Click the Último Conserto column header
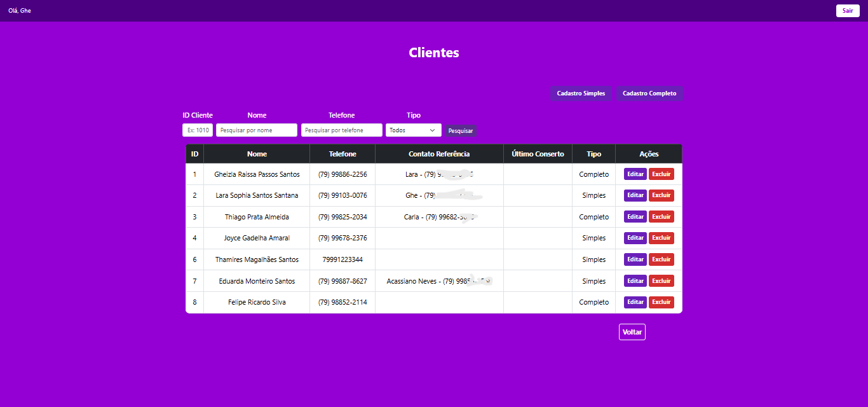The height and width of the screenshot is (407, 868). [538, 154]
